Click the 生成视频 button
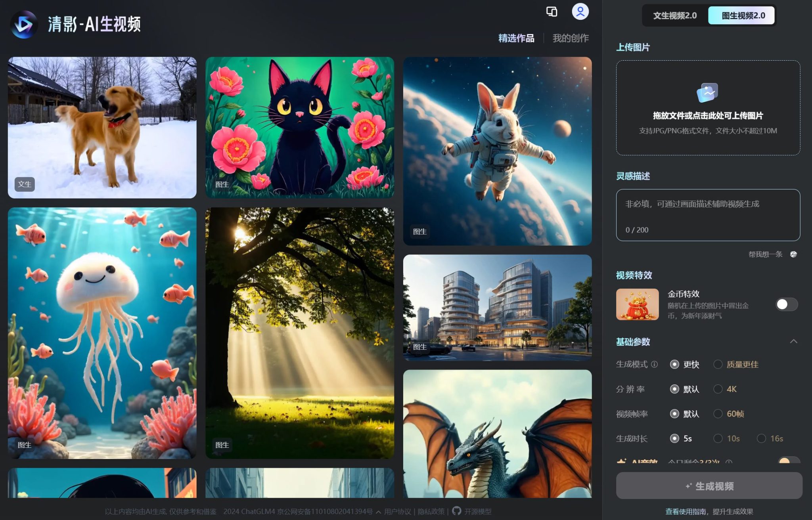 point(709,486)
